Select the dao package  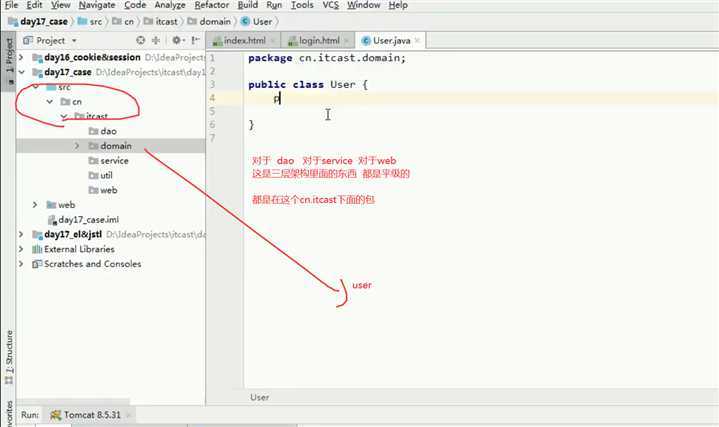[x=108, y=131]
